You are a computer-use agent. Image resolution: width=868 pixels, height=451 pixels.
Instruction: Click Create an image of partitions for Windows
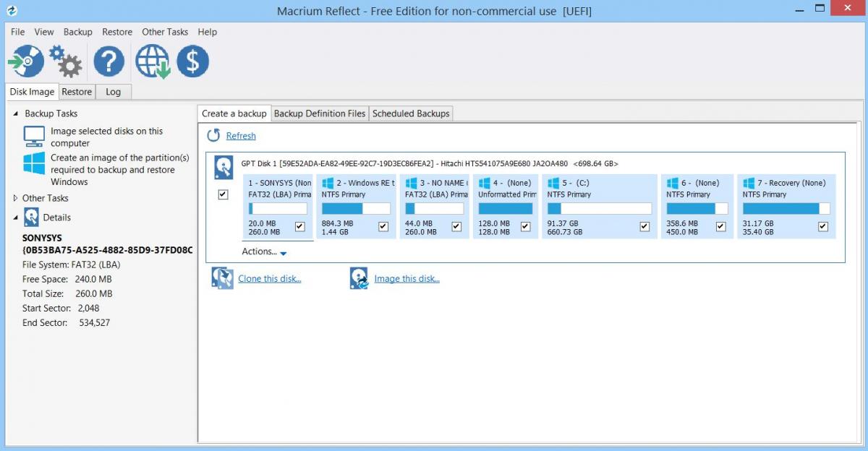tap(120, 170)
